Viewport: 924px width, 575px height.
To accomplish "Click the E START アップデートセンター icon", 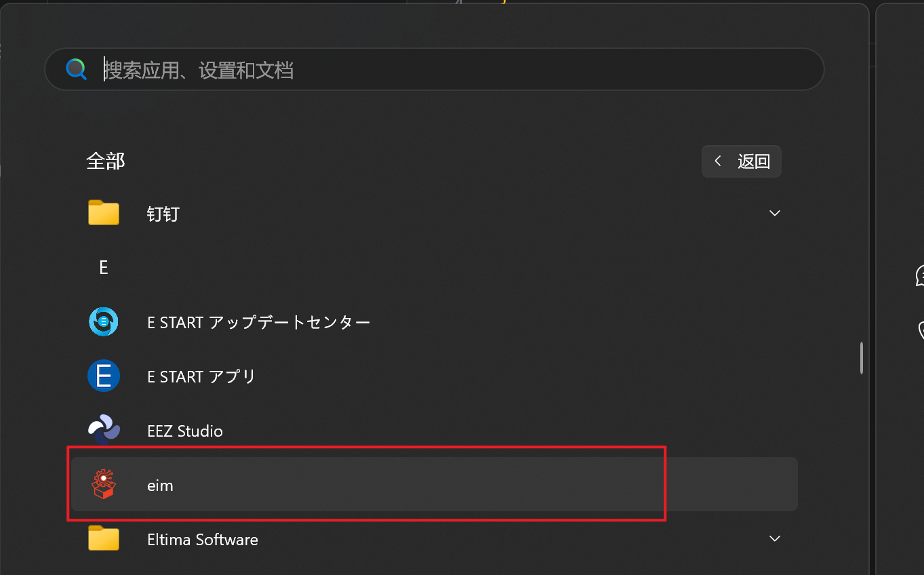I will (x=104, y=322).
